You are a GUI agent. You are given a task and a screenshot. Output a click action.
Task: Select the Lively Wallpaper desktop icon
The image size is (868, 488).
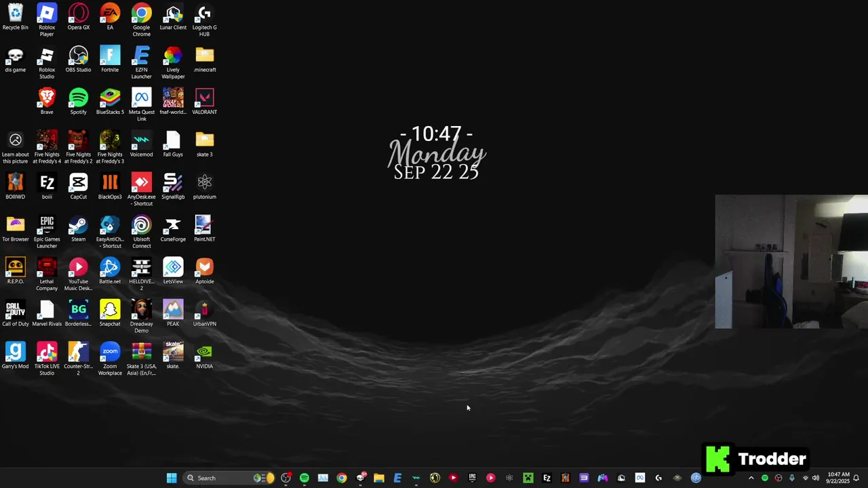click(x=173, y=62)
